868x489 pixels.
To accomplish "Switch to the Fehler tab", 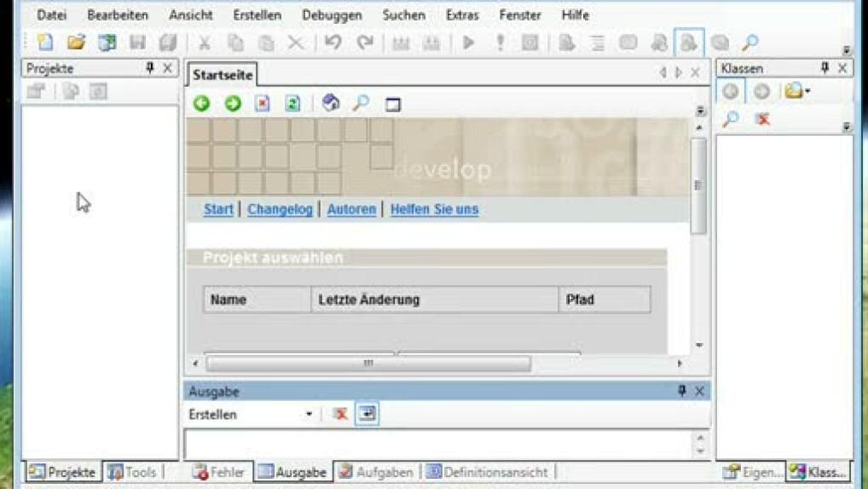I will point(220,472).
